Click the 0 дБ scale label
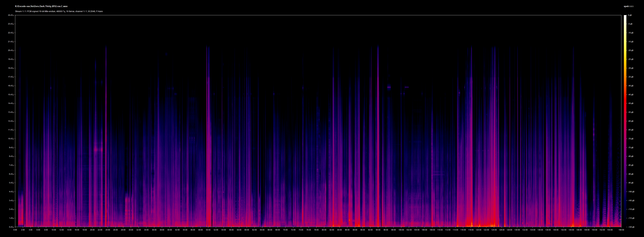 coord(630,15)
